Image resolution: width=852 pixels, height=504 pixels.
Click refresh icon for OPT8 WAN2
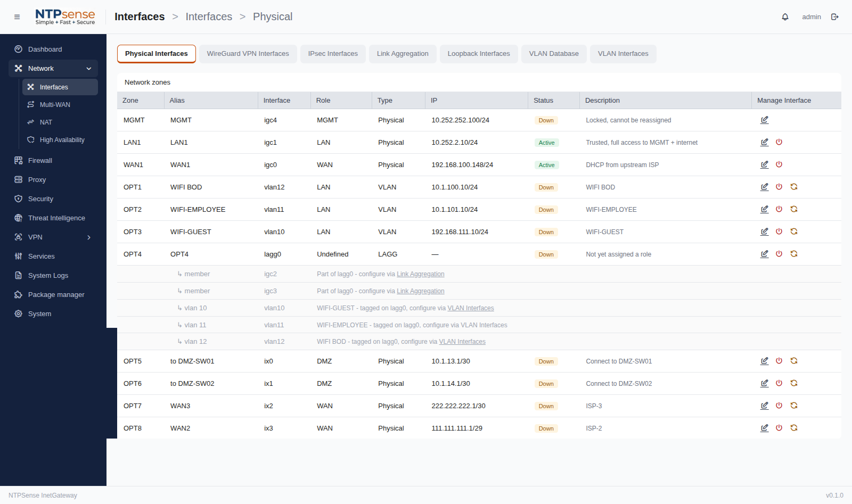[794, 428]
